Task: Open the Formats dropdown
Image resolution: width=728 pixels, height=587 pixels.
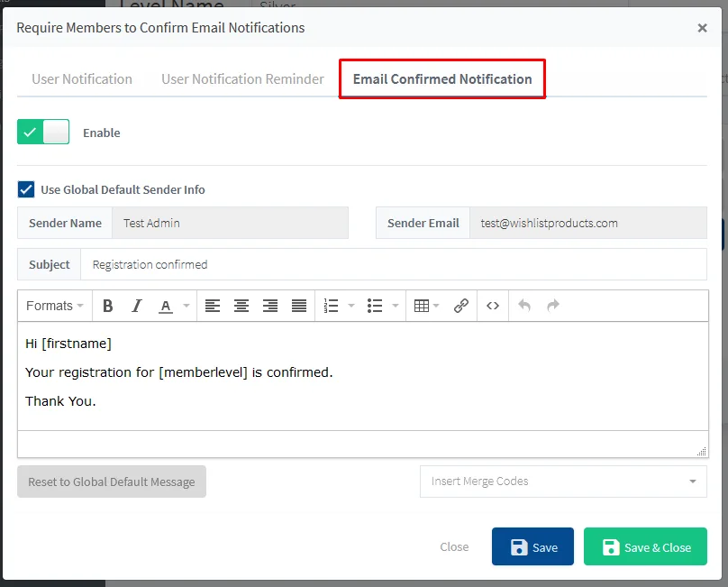Action: click(54, 306)
